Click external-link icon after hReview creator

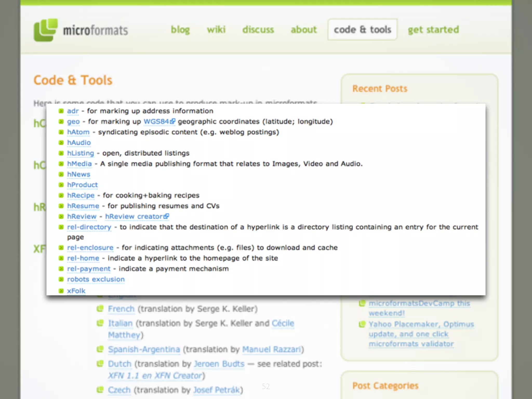click(x=167, y=216)
